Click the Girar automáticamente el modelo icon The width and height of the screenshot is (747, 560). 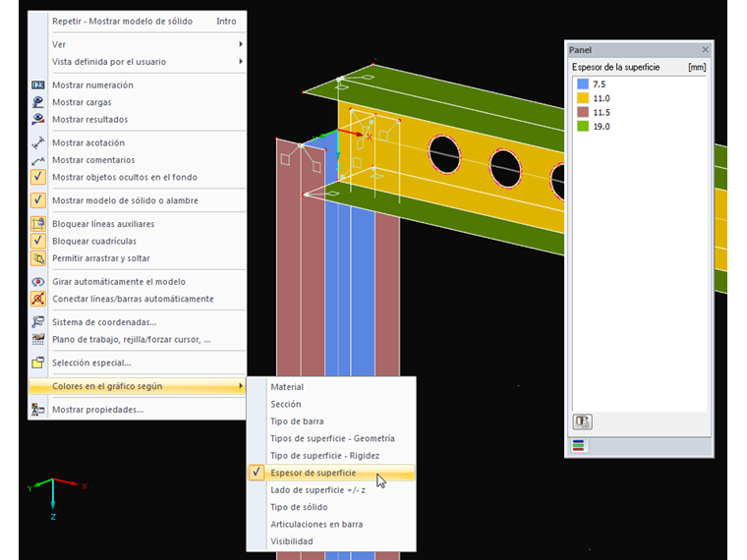click(38, 282)
